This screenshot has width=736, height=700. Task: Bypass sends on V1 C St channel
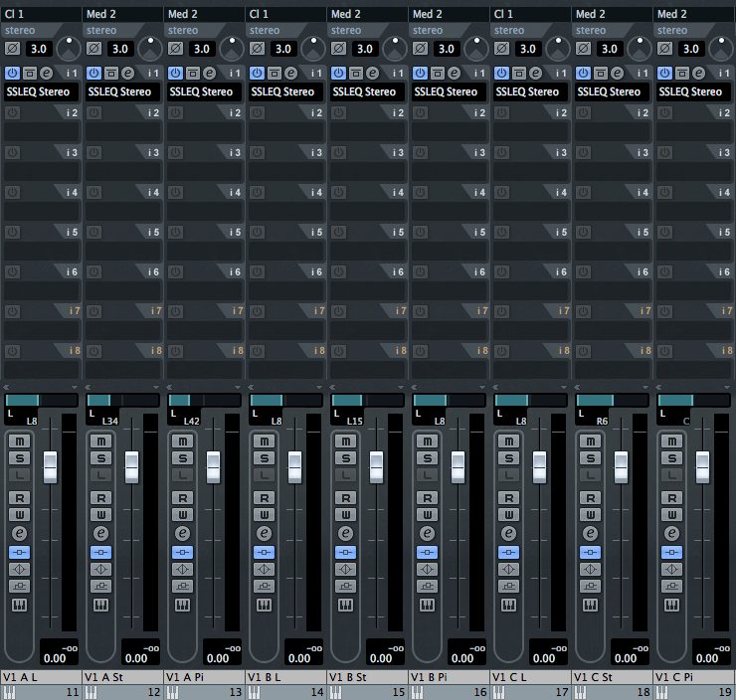(590, 587)
